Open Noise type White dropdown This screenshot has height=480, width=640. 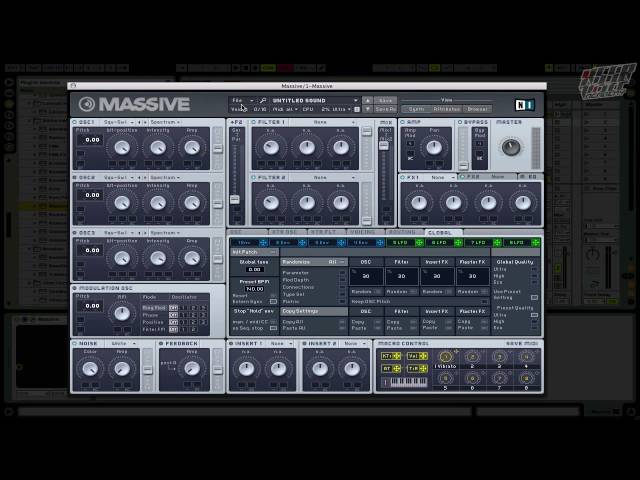pos(122,344)
